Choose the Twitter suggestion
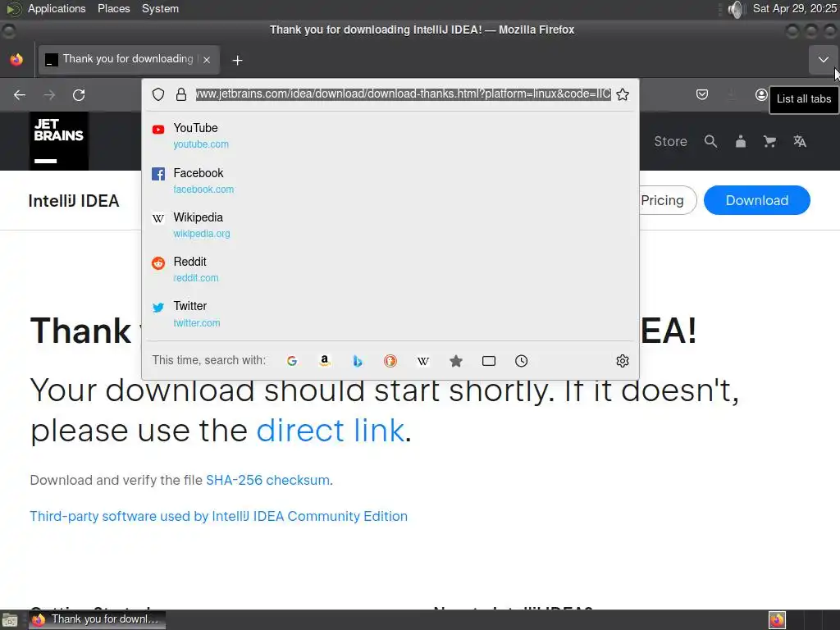840x630 pixels. [390, 314]
